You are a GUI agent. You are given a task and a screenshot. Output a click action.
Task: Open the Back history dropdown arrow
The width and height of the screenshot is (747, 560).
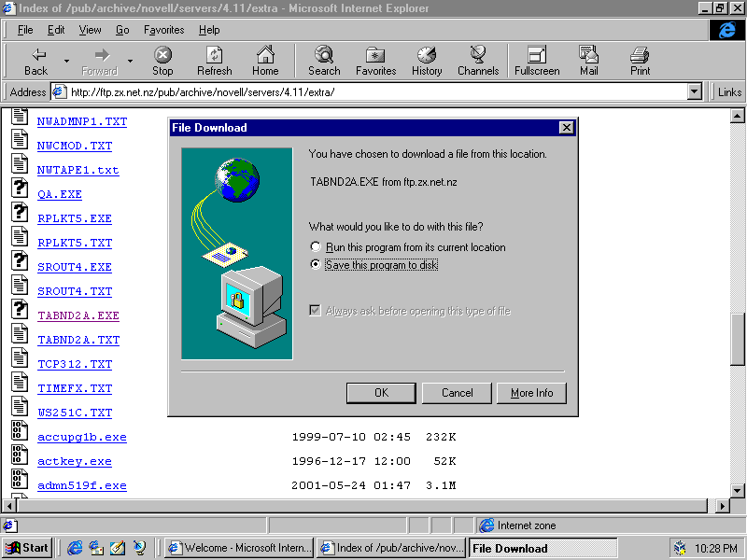pos(66,61)
